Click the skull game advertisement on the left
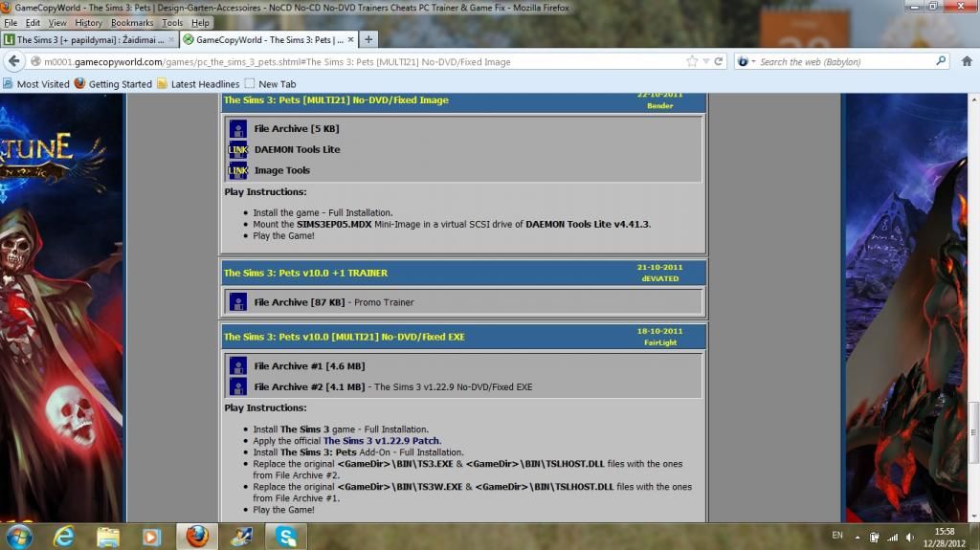Image resolution: width=980 pixels, height=550 pixels. point(61,307)
